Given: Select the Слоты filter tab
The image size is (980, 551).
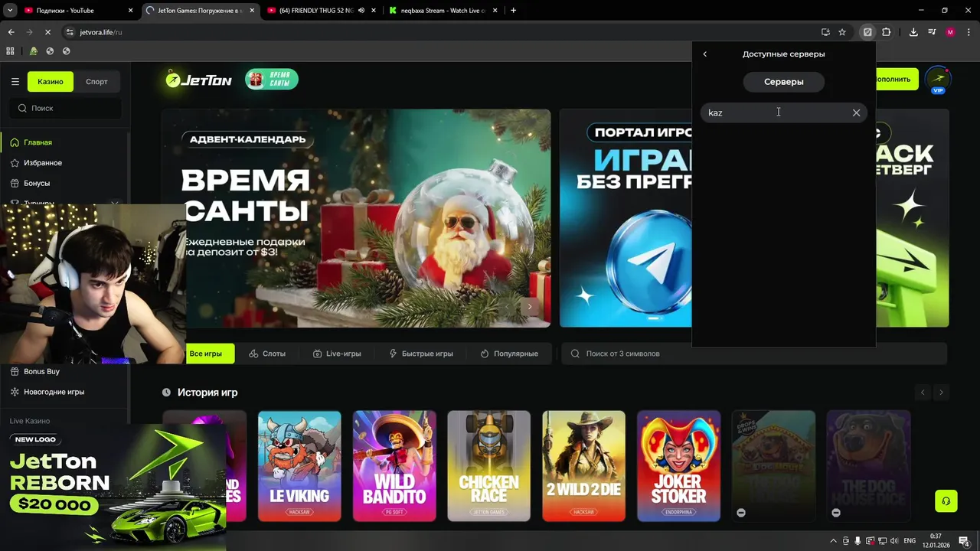Looking at the screenshot, I should 267,354.
